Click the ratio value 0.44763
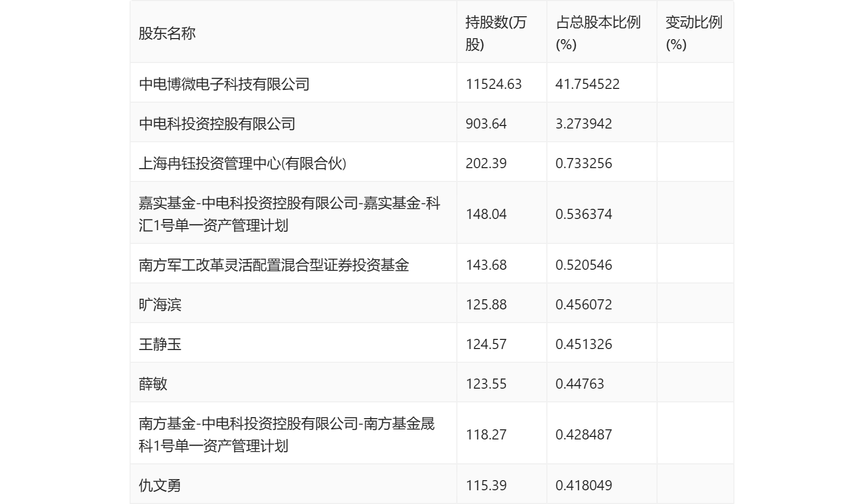Screen dimensions: 864x504 pos(579,384)
